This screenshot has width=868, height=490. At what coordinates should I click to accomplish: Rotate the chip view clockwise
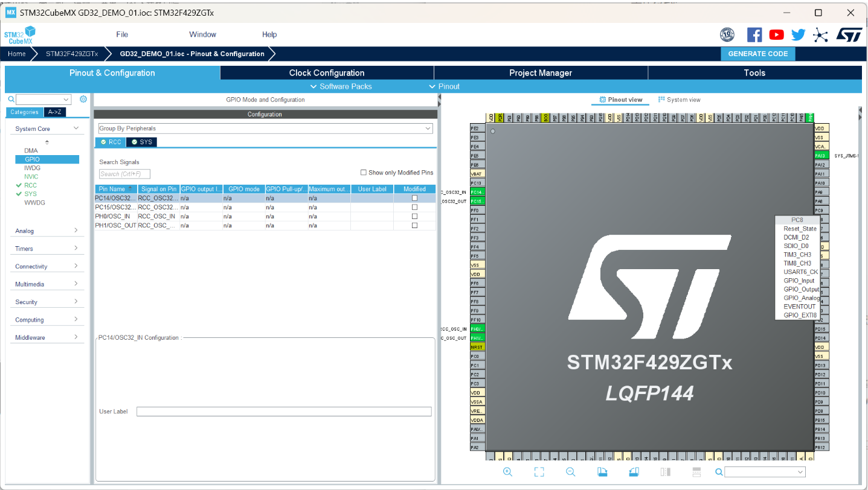602,472
